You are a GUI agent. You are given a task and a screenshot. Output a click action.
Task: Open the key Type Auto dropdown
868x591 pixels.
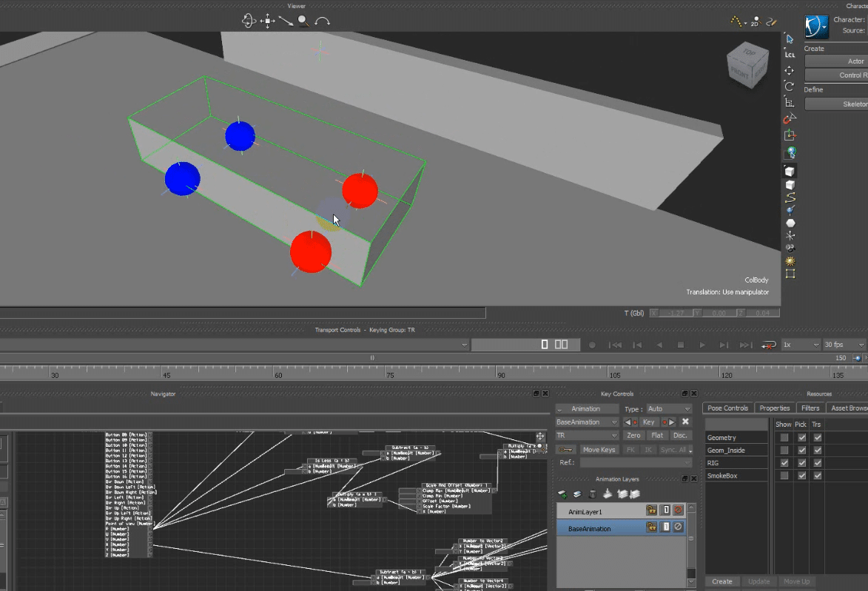click(x=668, y=409)
